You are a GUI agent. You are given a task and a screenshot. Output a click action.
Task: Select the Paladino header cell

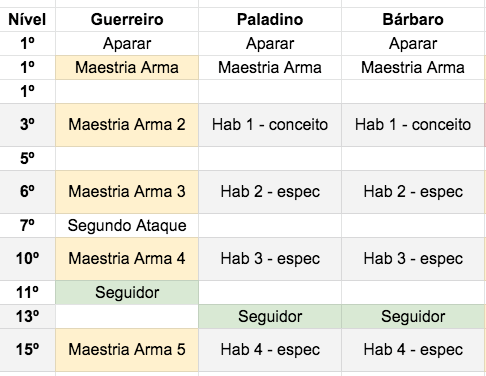tap(270, 20)
